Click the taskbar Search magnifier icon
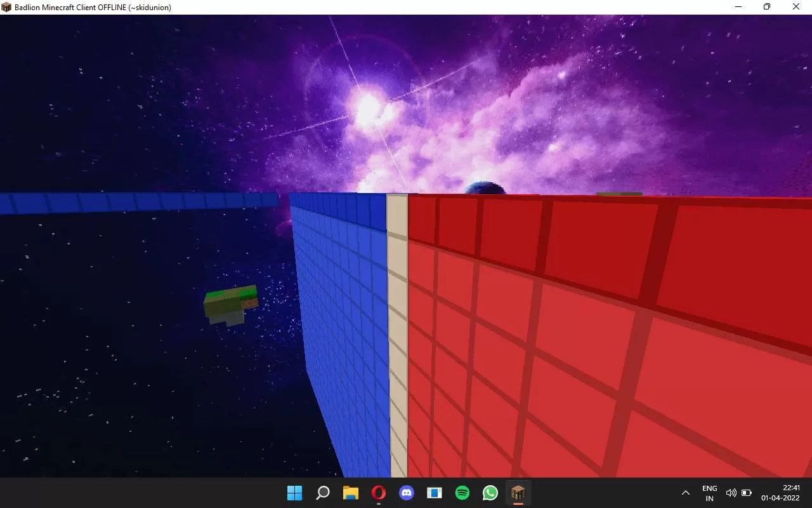 [323, 493]
